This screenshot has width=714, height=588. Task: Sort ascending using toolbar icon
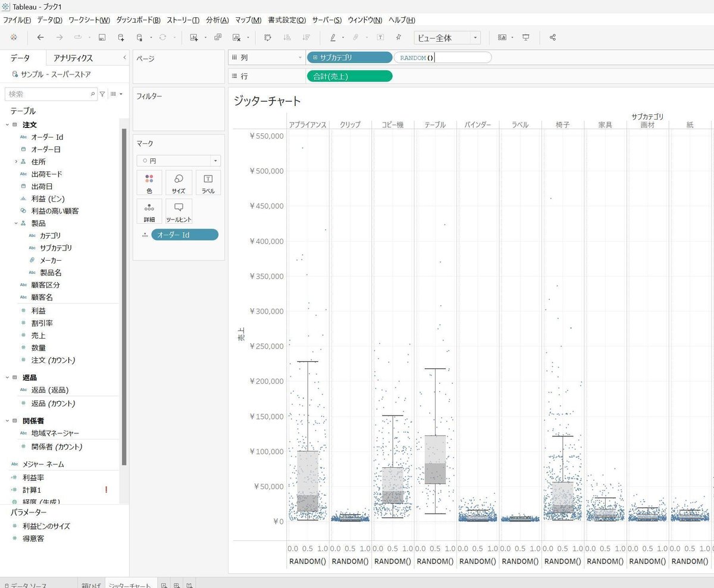click(x=287, y=37)
